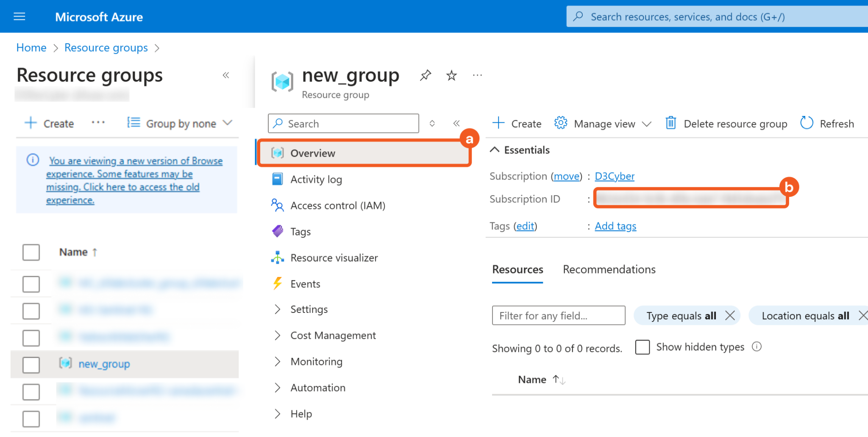Expand the Cost Management section
The height and width of the screenshot is (437, 868).
click(x=333, y=335)
